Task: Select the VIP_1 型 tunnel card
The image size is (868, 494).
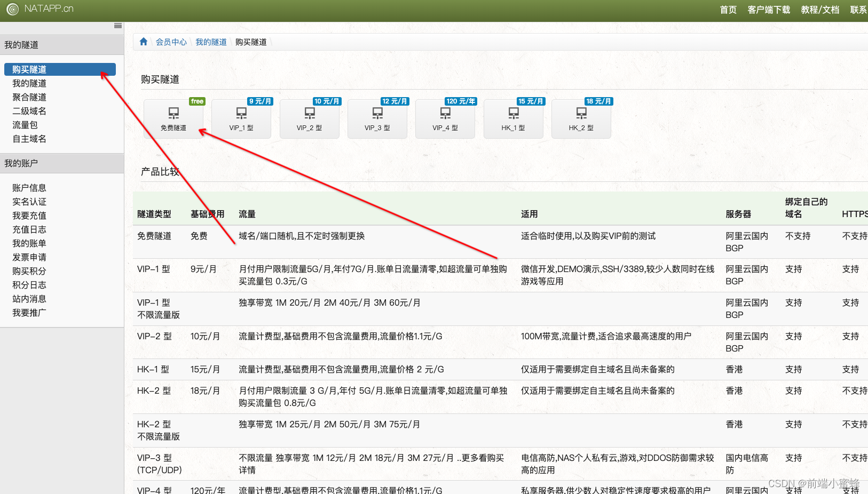Action: coord(241,119)
